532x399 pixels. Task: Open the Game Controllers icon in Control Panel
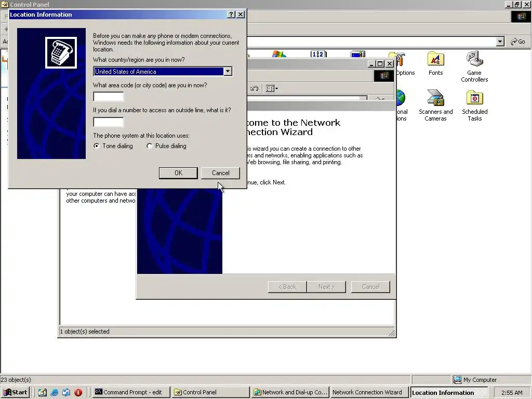[x=474, y=59]
